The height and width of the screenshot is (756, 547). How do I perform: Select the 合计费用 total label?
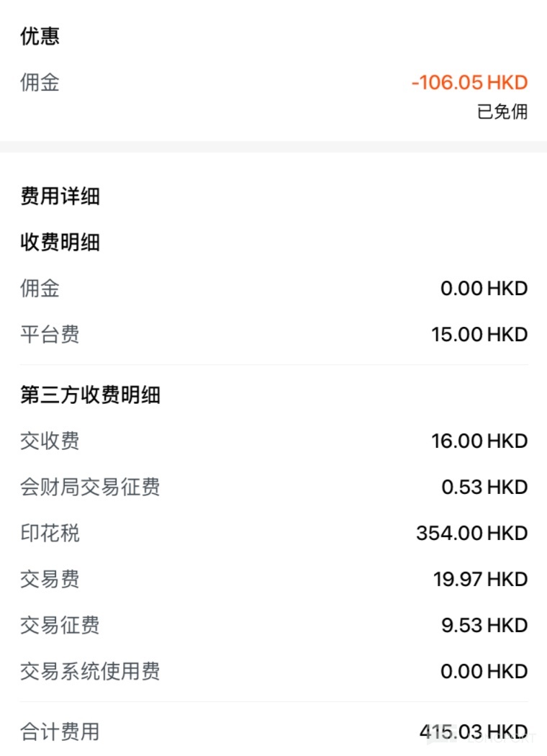(x=60, y=732)
